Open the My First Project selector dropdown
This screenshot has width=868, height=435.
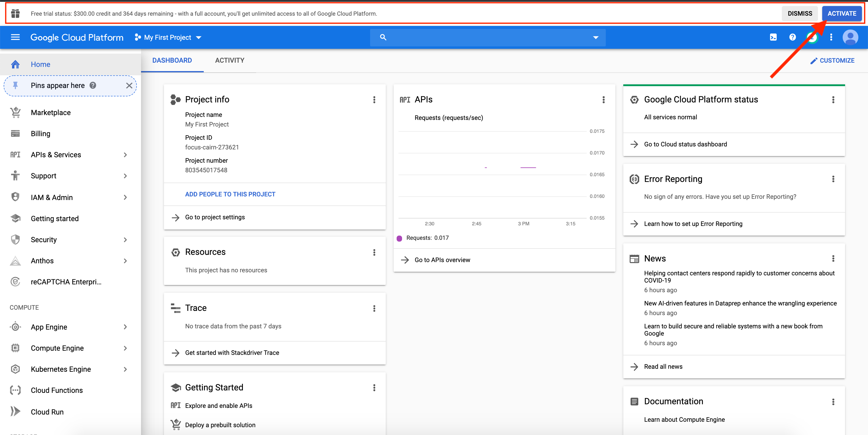[x=168, y=37]
